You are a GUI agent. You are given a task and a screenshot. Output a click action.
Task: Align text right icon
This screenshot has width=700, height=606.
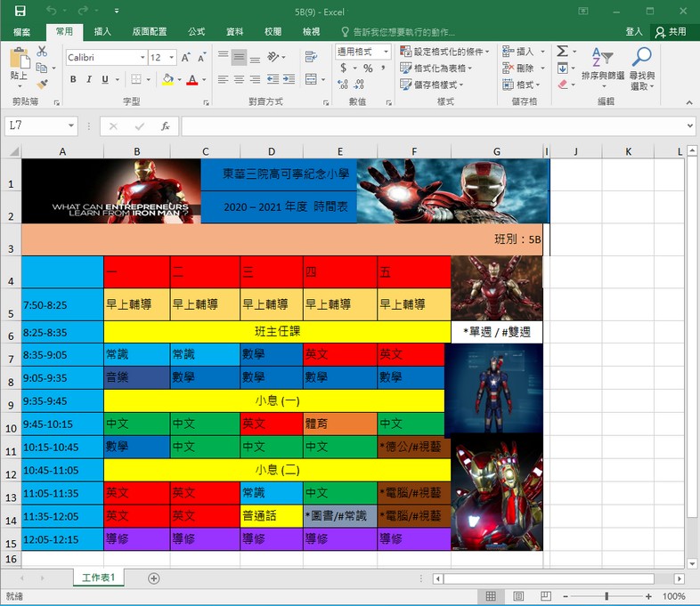pyautogui.click(x=255, y=79)
